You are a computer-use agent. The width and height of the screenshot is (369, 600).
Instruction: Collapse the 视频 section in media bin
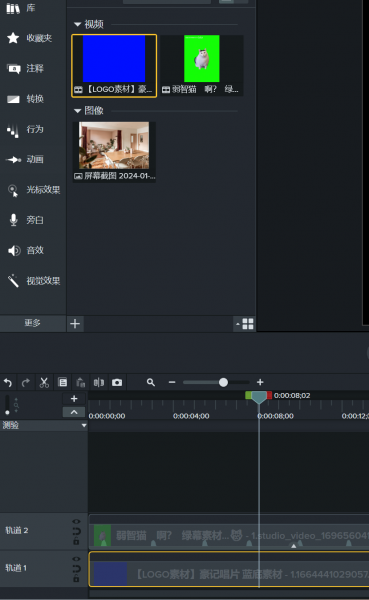(77, 24)
